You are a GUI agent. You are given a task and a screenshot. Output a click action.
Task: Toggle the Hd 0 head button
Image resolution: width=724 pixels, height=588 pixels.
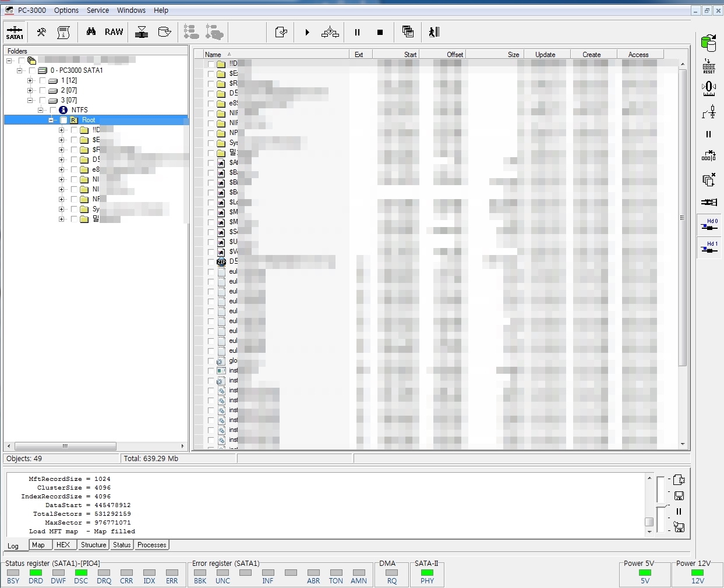[x=709, y=225]
